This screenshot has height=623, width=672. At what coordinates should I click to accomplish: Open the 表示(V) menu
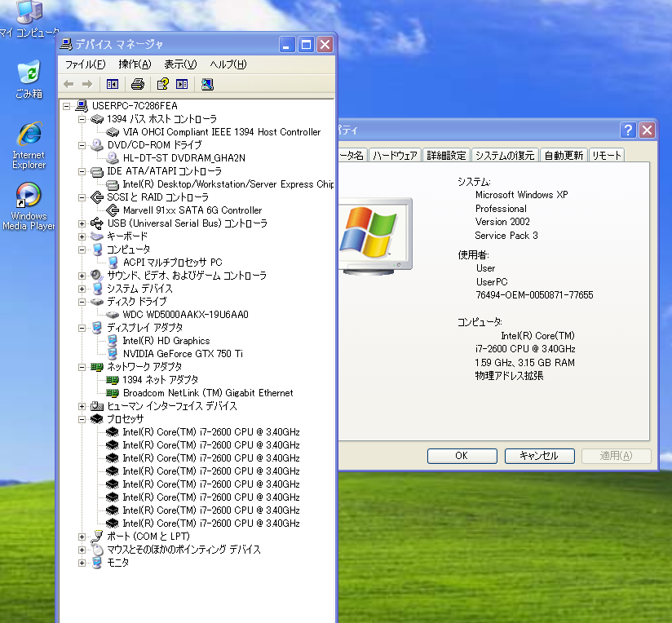pyautogui.click(x=180, y=64)
